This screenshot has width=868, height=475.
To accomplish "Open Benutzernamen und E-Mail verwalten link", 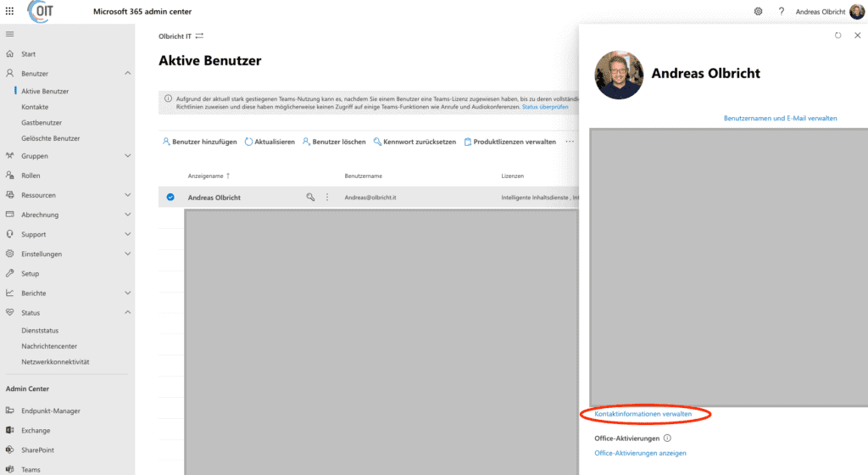I will pos(780,118).
